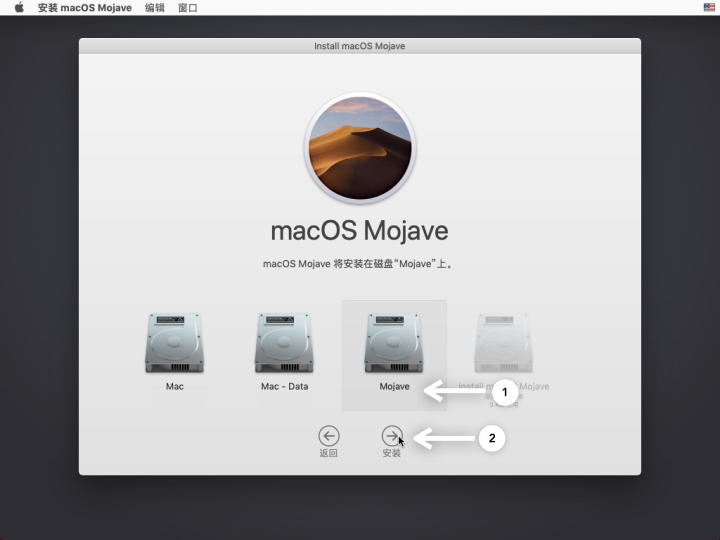Select the Mac - Data disk icon
Viewport: 720px width, 540px height.
284,343
